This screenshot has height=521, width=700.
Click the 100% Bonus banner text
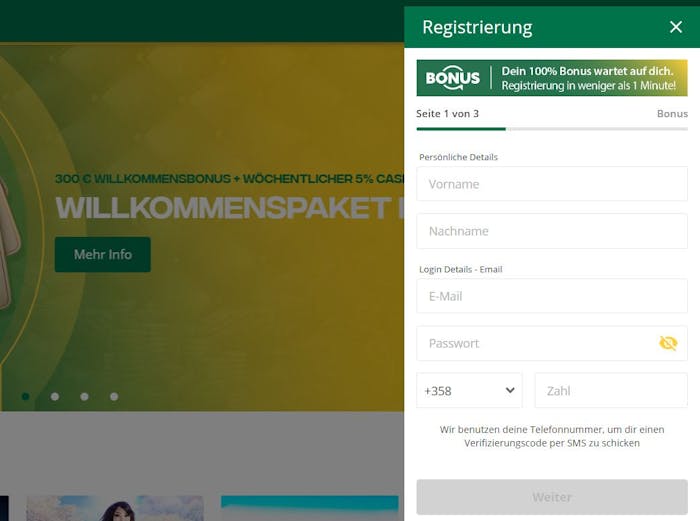588,78
